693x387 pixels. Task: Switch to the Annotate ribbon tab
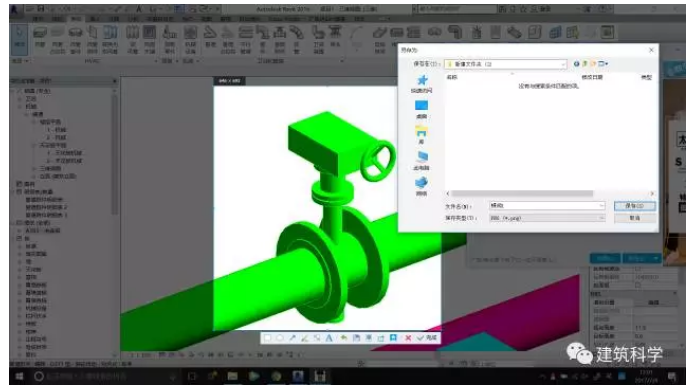(x=114, y=19)
